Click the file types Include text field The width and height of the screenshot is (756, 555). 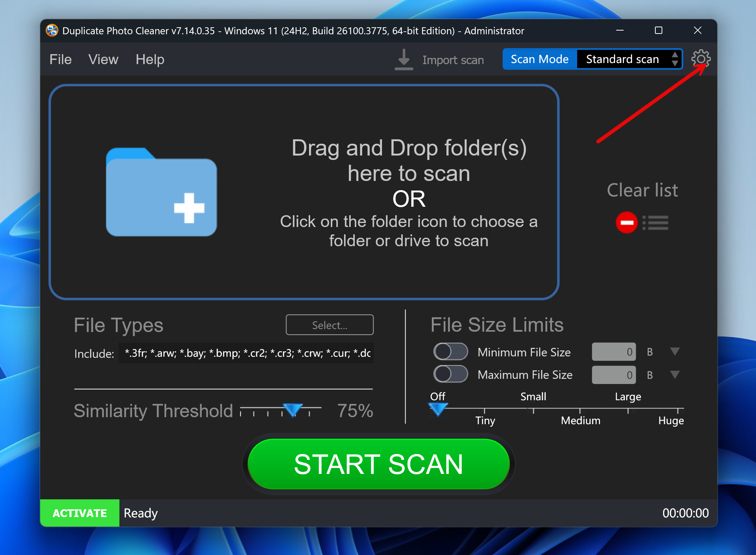pyautogui.click(x=246, y=353)
